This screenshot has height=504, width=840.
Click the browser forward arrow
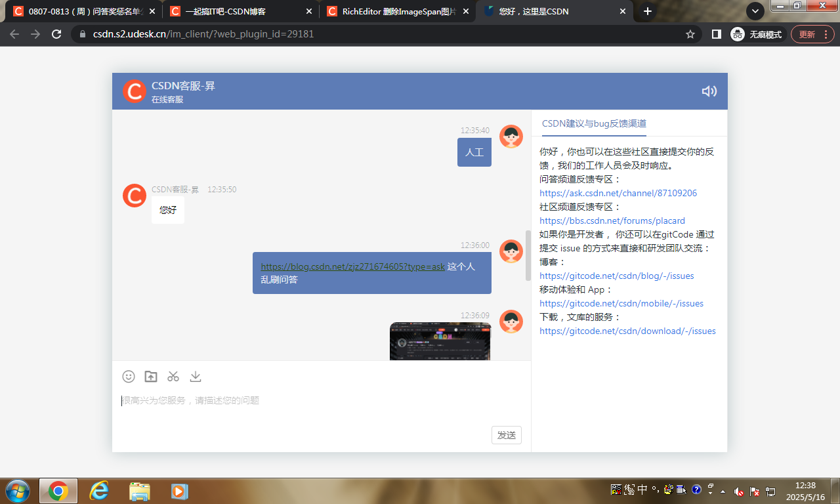pyautogui.click(x=35, y=34)
